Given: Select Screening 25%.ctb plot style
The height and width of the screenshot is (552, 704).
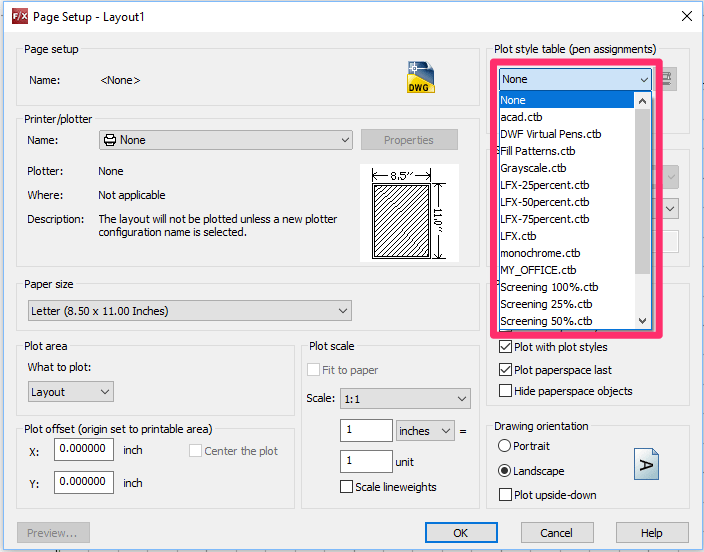Looking at the screenshot, I should (x=567, y=305).
